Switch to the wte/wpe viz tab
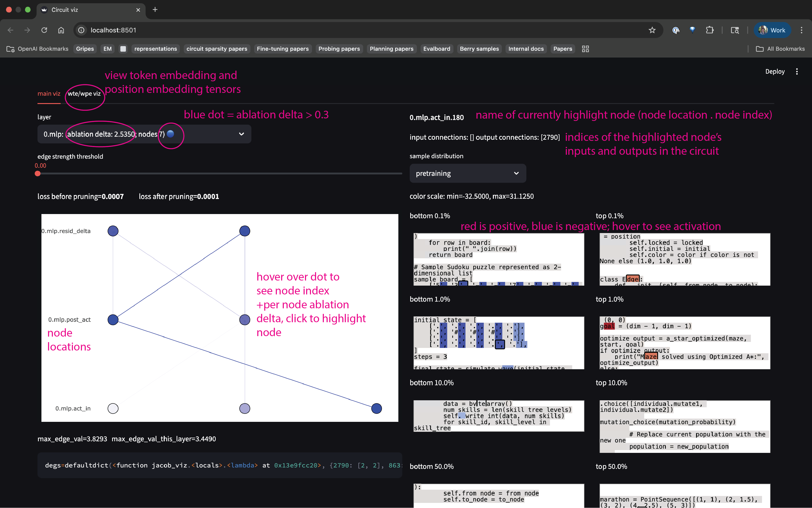 tap(84, 94)
